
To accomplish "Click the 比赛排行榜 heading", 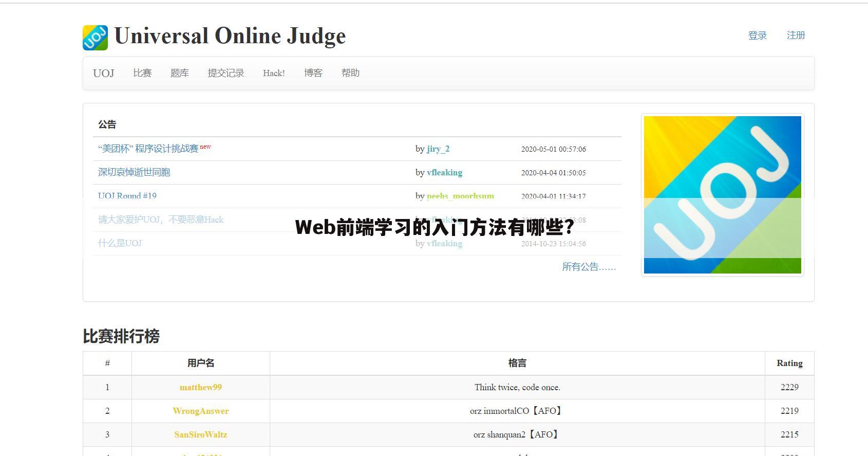I will 121,336.
